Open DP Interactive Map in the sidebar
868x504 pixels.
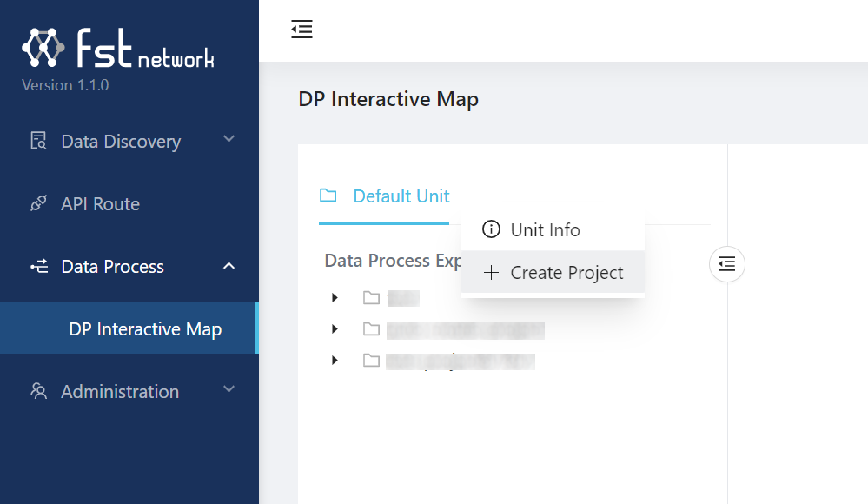[x=145, y=329]
